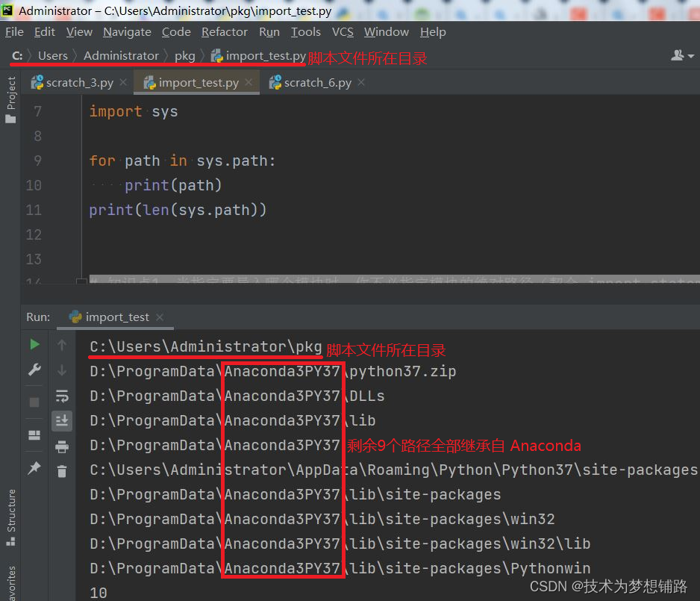Click output line ending DLLs
The image size is (700, 601).
click(x=237, y=396)
